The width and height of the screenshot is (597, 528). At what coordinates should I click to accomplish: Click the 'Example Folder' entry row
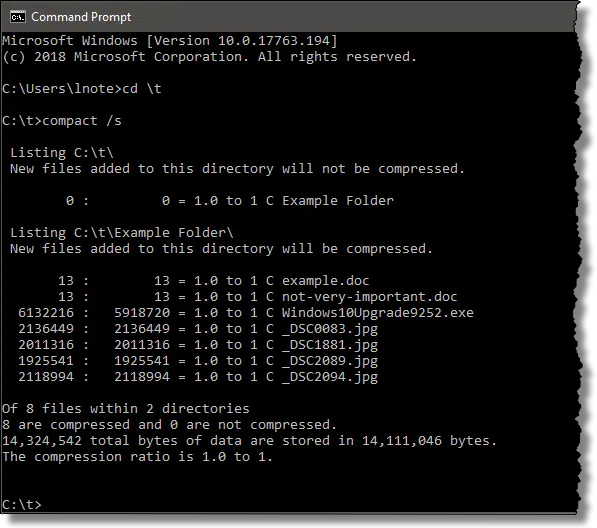pyautogui.click(x=230, y=201)
